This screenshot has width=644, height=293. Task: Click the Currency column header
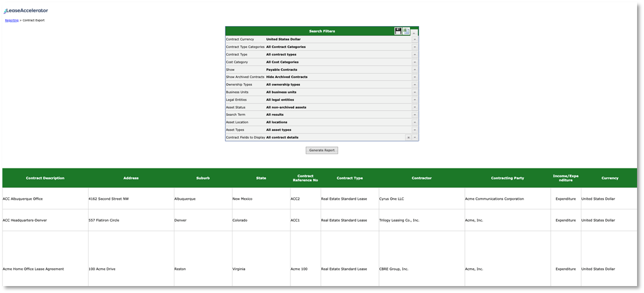609,178
